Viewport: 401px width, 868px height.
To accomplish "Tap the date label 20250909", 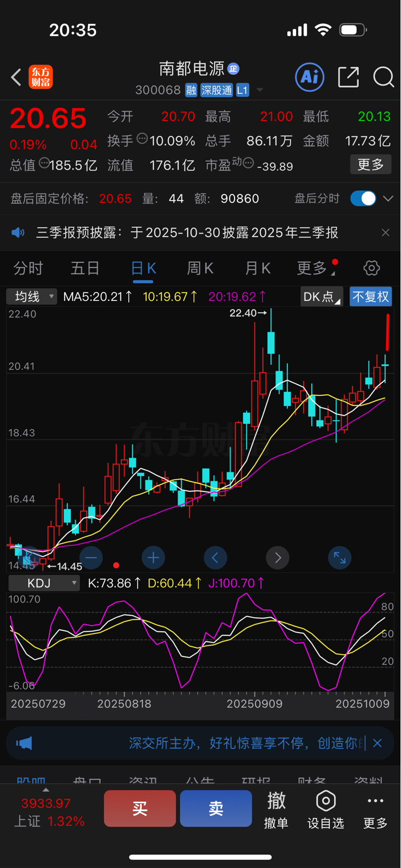I will point(254,704).
